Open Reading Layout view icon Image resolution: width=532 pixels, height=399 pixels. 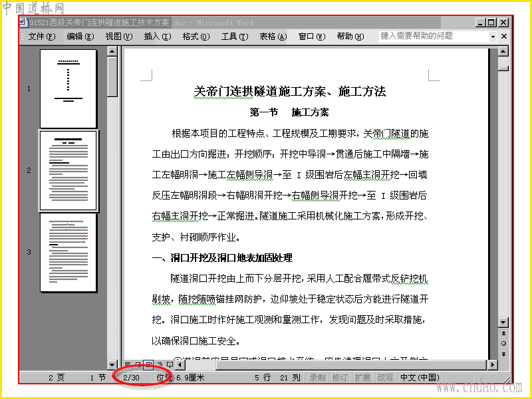pyautogui.click(x=170, y=365)
